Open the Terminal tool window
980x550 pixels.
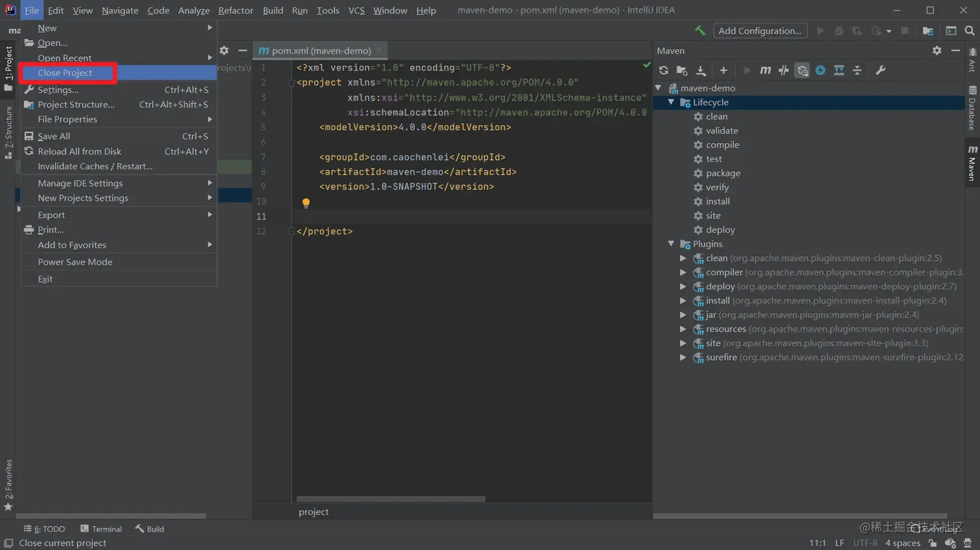(101, 529)
